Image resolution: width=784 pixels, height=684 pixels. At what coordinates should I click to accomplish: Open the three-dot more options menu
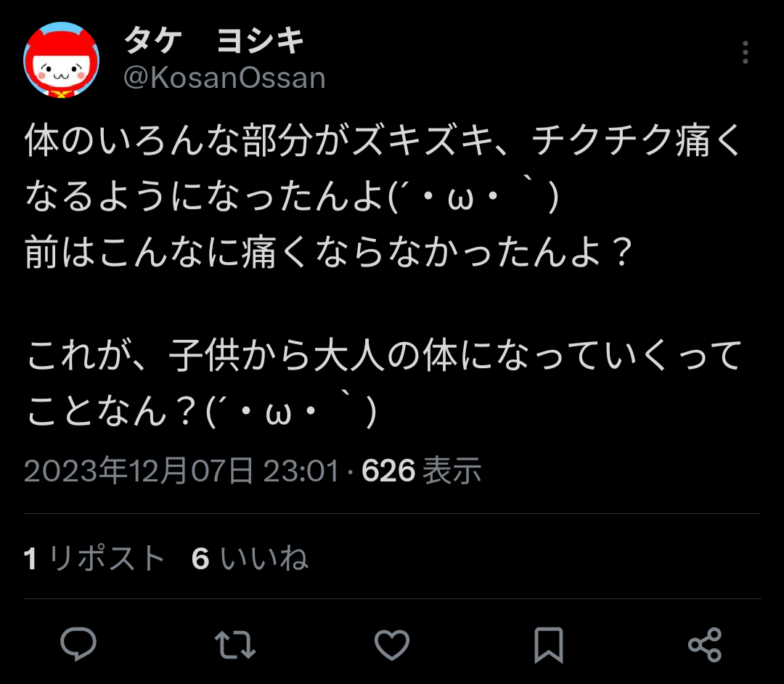[745, 52]
